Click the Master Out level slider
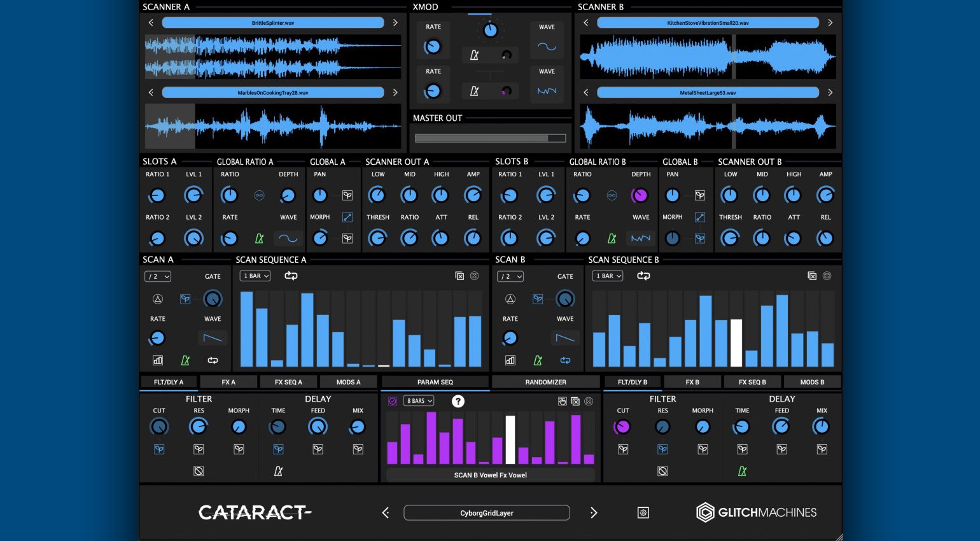This screenshot has height=541, width=980. pos(490,138)
